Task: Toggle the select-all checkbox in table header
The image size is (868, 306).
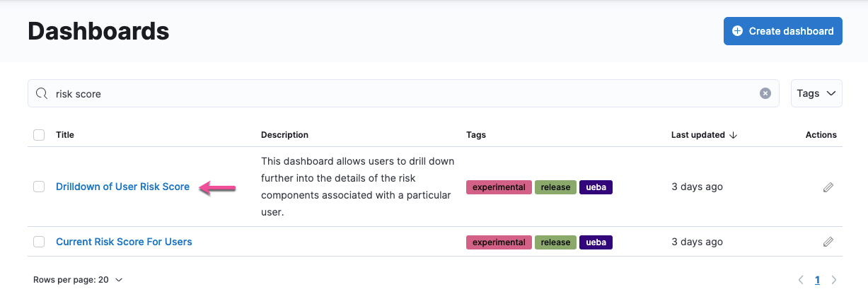Action: click(x=39, y=135)
